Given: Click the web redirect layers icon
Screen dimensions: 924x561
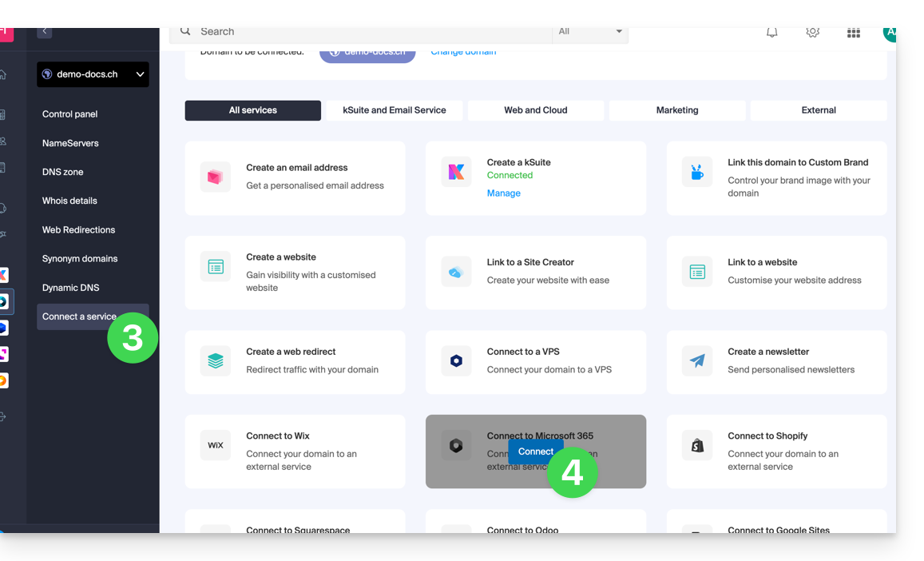Looking at the screenshot, I should coord(215,361).
